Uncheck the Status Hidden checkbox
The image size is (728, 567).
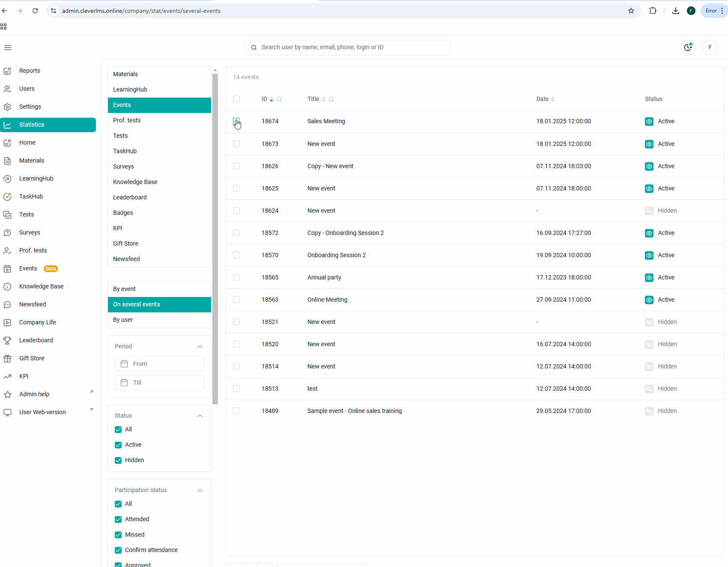pos(118,460)
